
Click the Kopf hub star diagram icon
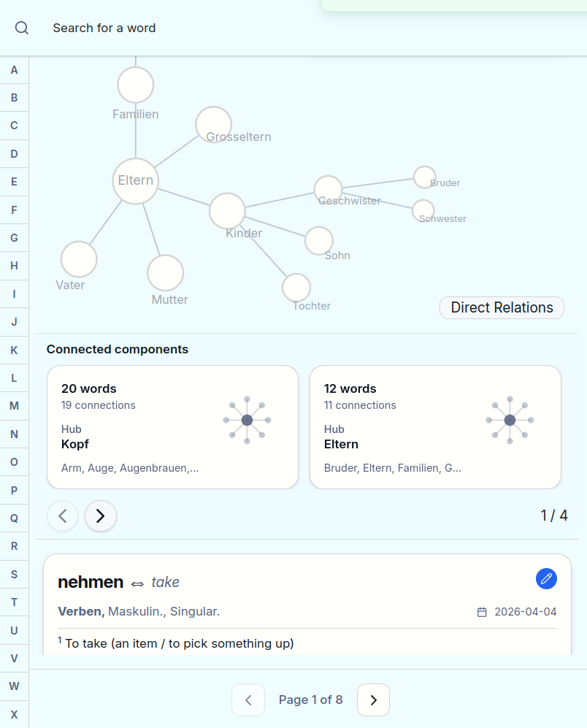(247, 420)
